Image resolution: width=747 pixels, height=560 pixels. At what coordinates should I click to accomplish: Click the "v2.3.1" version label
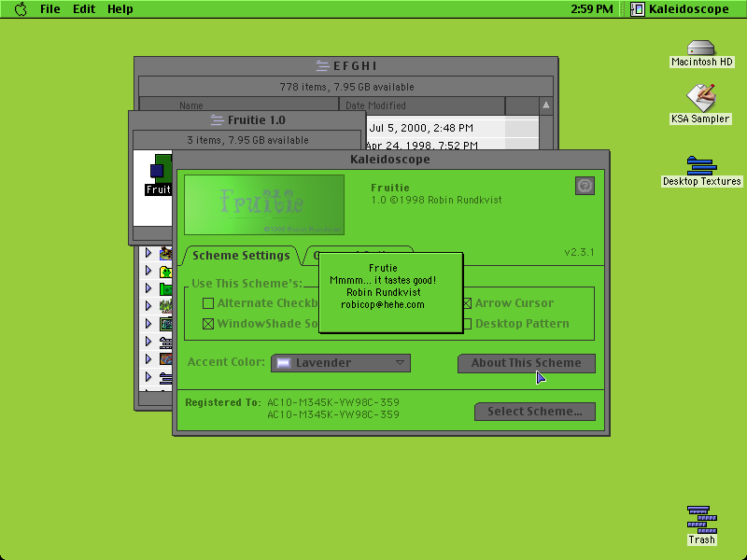pos(579,252)
